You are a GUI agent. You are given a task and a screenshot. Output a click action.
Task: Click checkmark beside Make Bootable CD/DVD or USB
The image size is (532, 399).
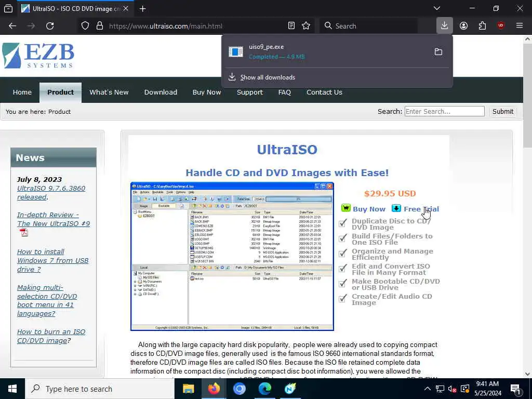343,283
